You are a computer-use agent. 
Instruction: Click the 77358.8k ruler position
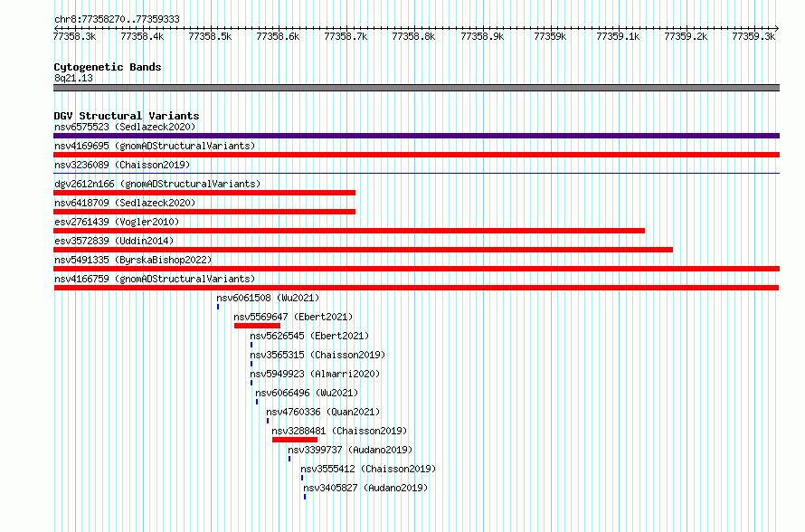click(413, 36)
